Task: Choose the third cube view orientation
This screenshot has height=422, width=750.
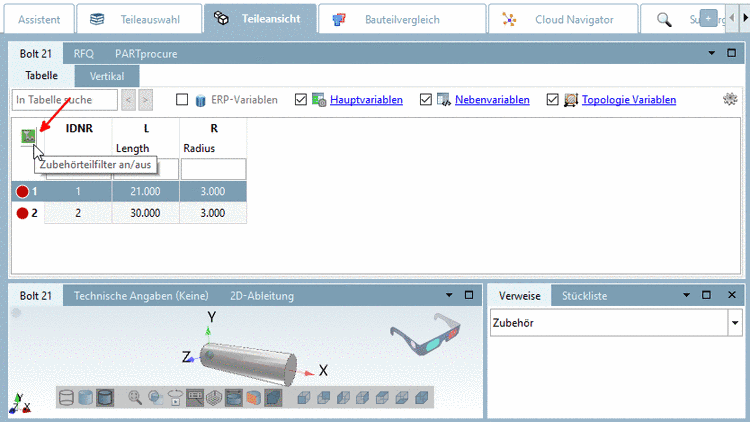Action: point(343,398)
